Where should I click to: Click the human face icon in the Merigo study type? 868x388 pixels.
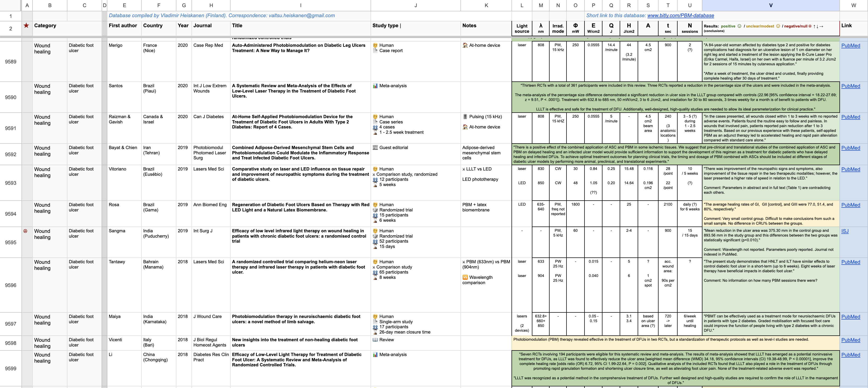pos(375,45)
